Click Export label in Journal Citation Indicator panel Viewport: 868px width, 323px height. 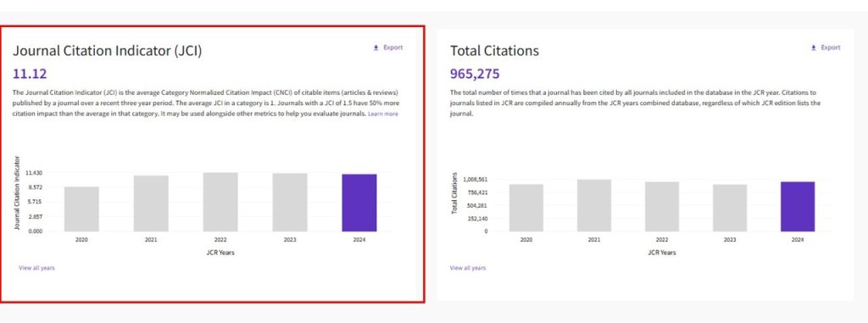coord(393,47)
